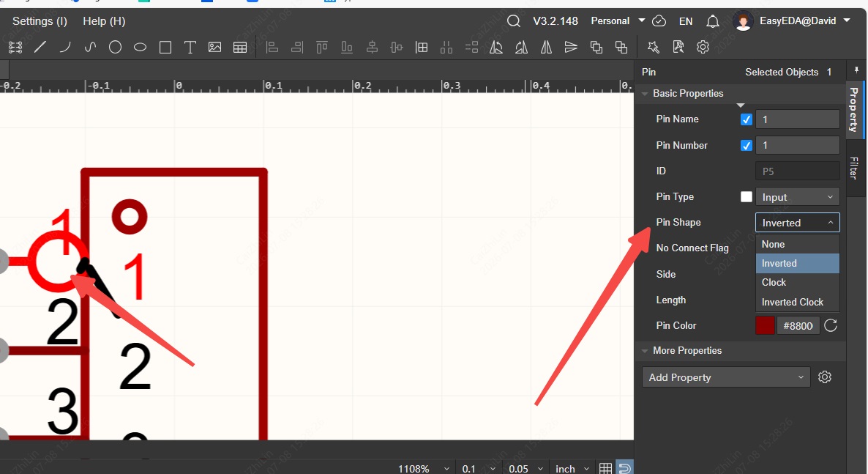This screenshot has width=868, height=474.
Task: Click the rotate right icon
Action: (x=521, y=48)
